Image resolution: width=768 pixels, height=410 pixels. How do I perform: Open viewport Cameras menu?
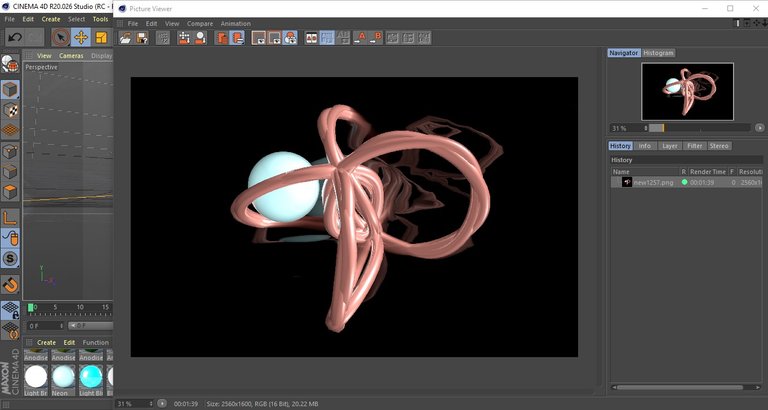[71, 56]
